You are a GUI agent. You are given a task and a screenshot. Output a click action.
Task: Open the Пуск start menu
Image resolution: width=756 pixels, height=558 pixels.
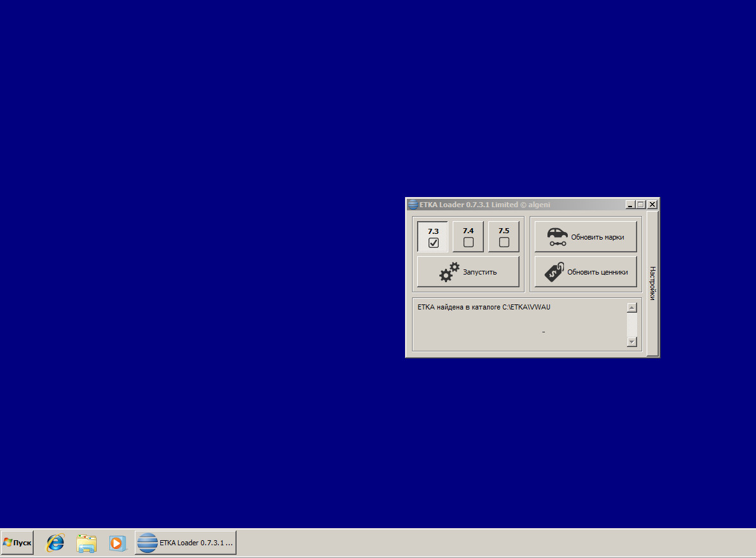pyautogui.click(x=17, y=543)
